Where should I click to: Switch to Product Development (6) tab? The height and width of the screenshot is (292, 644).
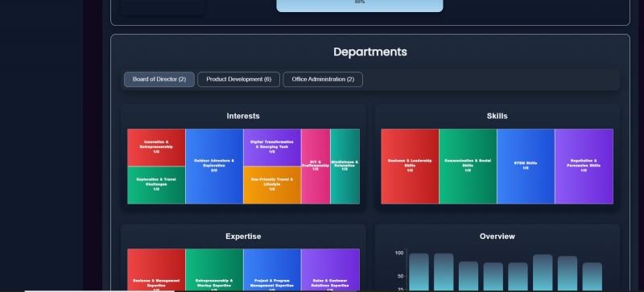[x=238, y=80]
